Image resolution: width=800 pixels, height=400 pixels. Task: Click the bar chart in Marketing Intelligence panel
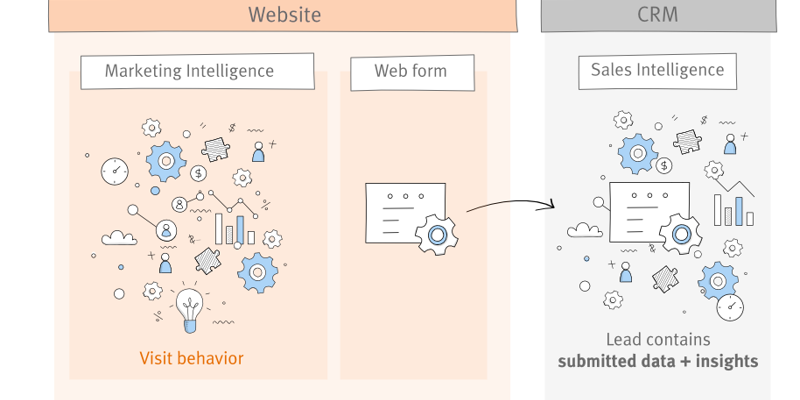click(x=233, y=229)
